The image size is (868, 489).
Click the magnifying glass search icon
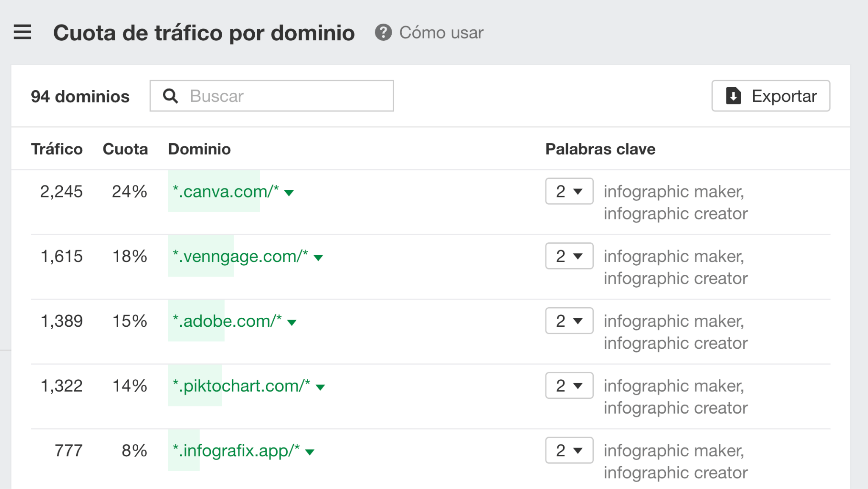(171, 96)
